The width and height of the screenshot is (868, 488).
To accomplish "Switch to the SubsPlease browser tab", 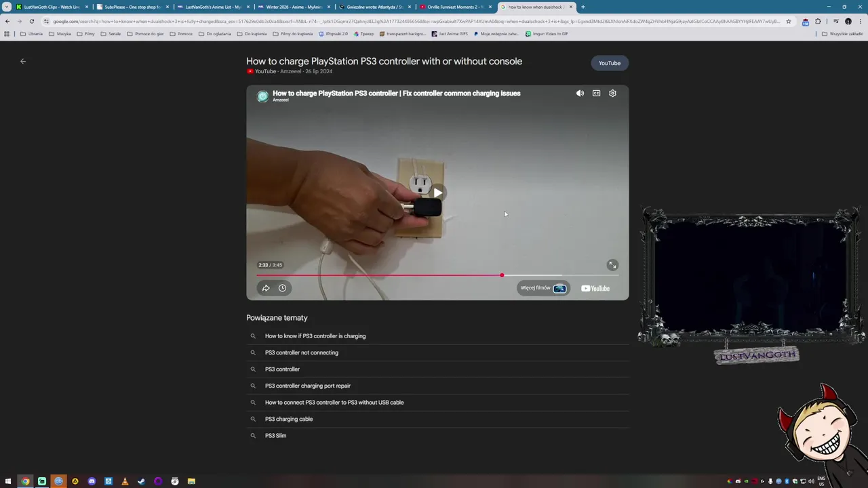I will click(x=132, y=7).
